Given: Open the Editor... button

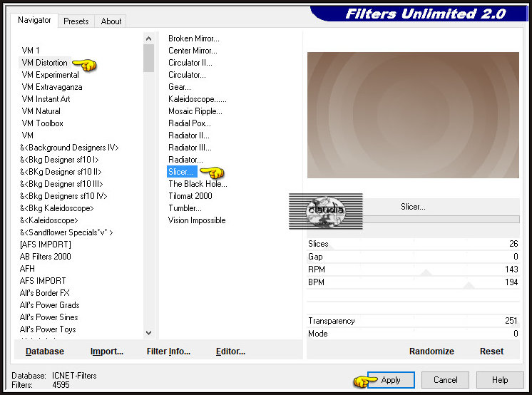Looking at the screenshot, I should [x=230, y=352].
